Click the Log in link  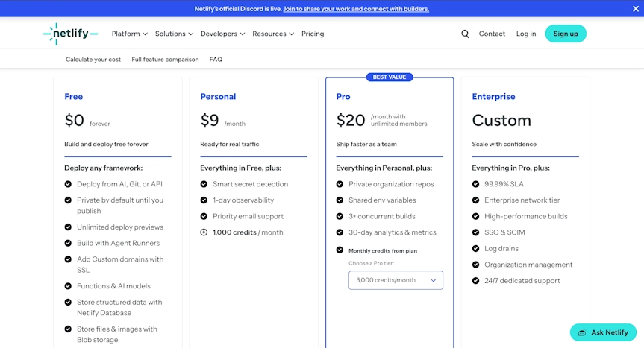[526, 34]
